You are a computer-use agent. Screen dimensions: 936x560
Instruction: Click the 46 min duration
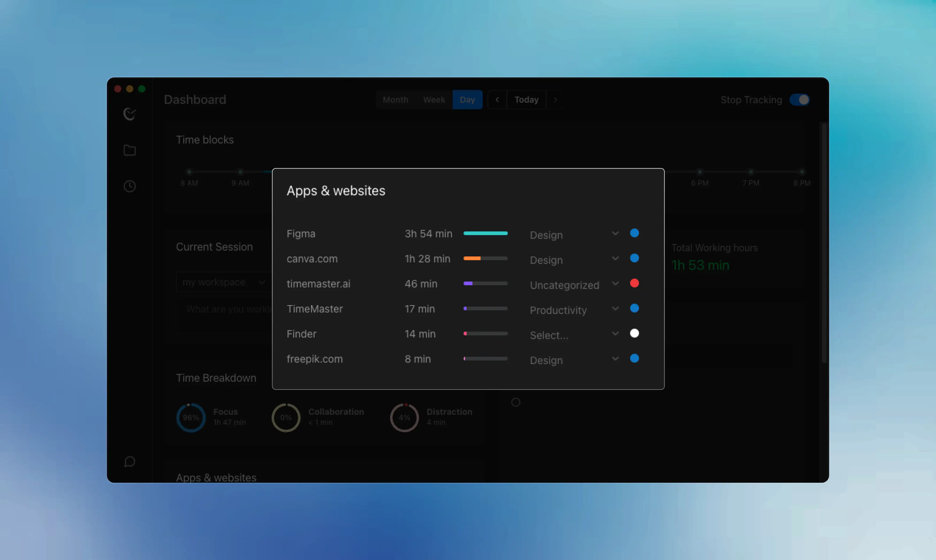421,284
